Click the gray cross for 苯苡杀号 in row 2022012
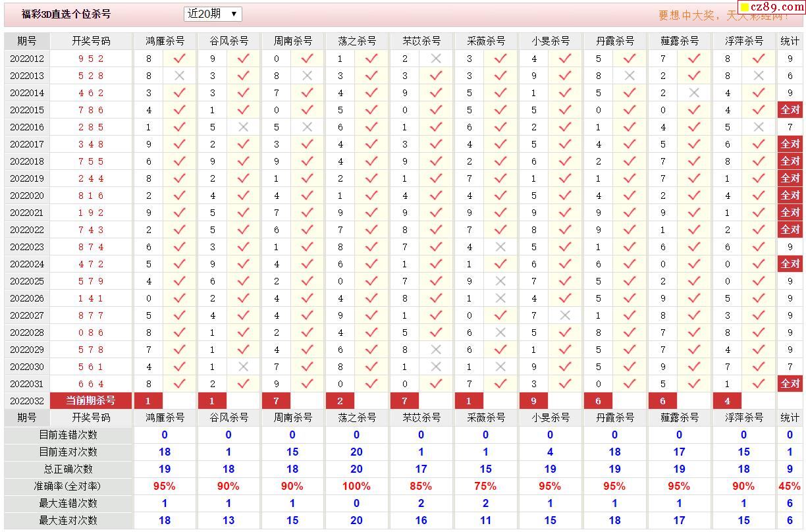Image resolution: width=806 pixels, height=532 pixels. [435, 59]
